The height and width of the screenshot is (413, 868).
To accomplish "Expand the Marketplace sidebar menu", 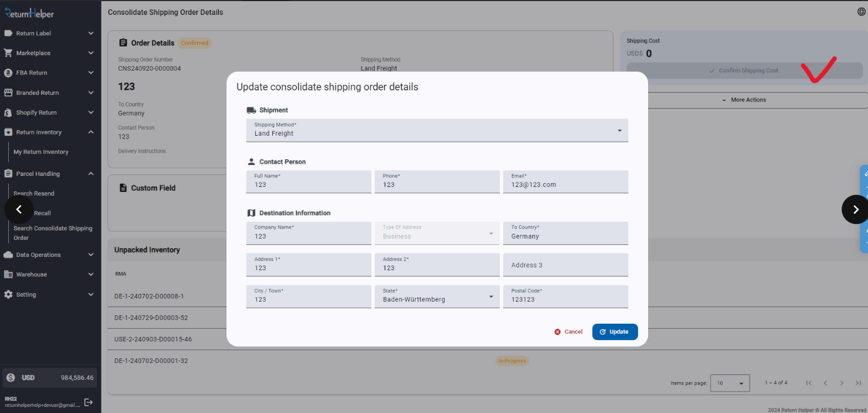I will tap(91, 53).
